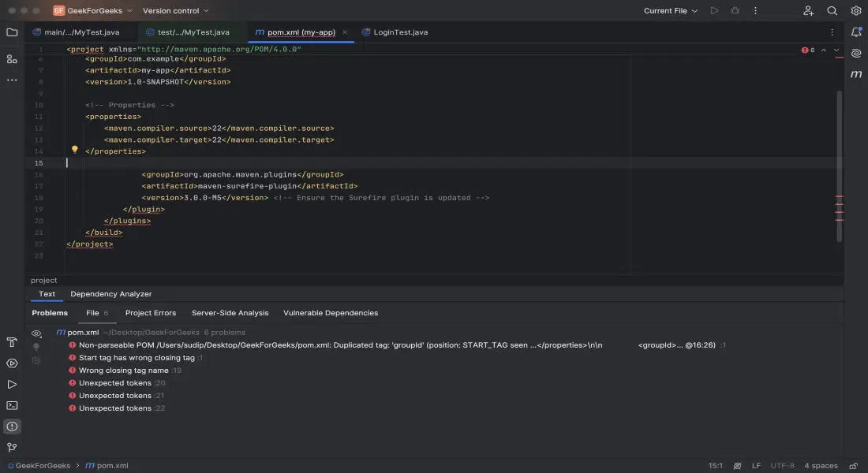
Task: Open Code With Me user icon
Action: coord(808,10)
